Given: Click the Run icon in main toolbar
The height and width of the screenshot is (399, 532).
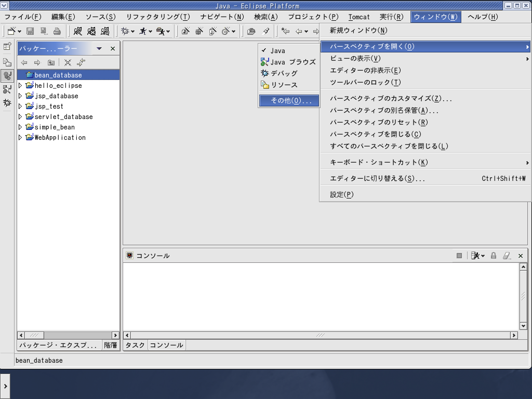Looking at the screenshot, I should pos(143,31).
